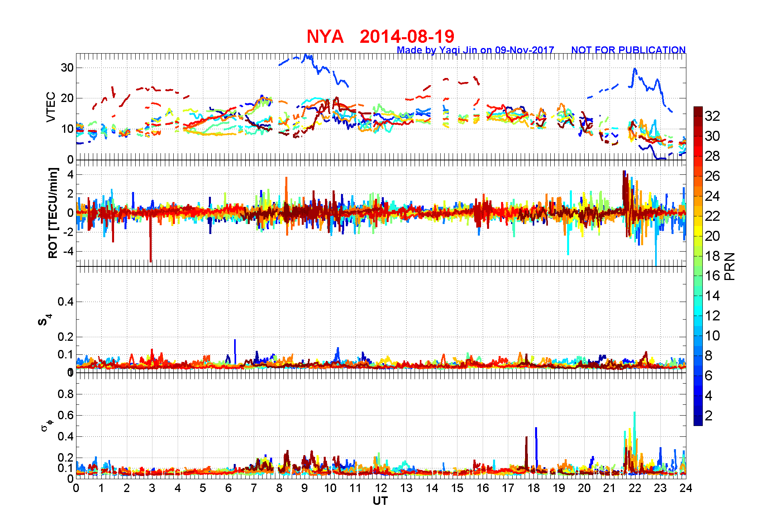This screenshot has height=532, width=762.
Task: Click colorbar tick value 28
Action: tap(712, 156)
